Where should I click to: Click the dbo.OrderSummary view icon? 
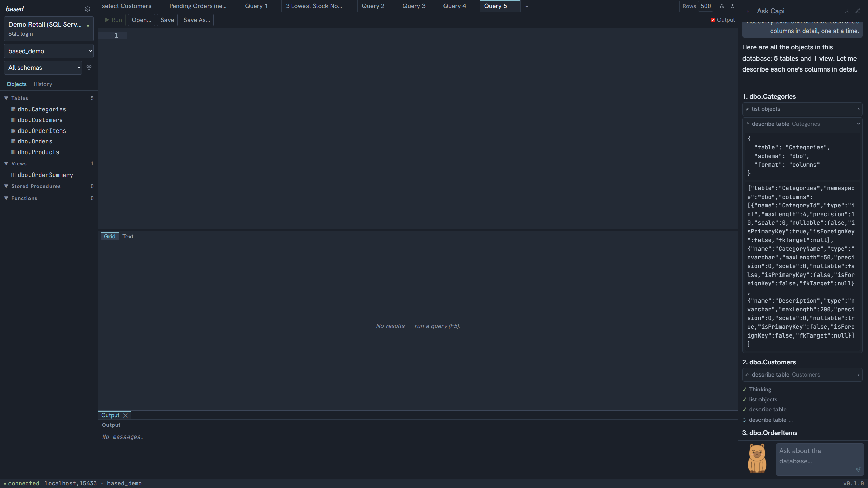(x=13, y=175)
